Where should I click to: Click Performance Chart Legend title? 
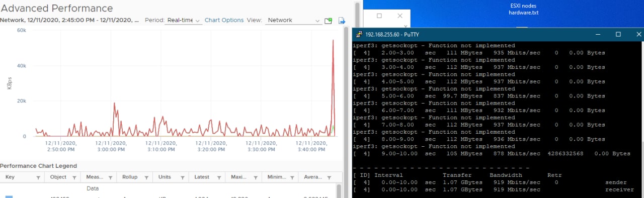(x=39, y=165)
